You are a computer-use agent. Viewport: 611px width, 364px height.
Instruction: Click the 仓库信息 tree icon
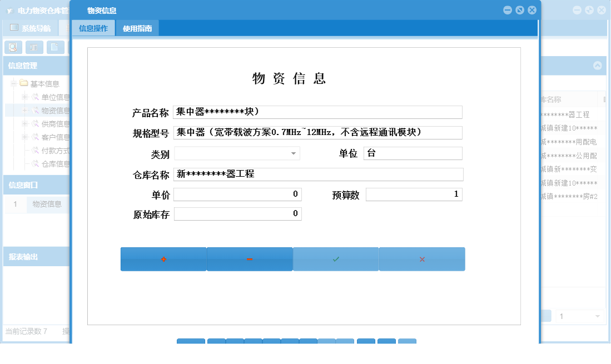(x=36, y=163)
